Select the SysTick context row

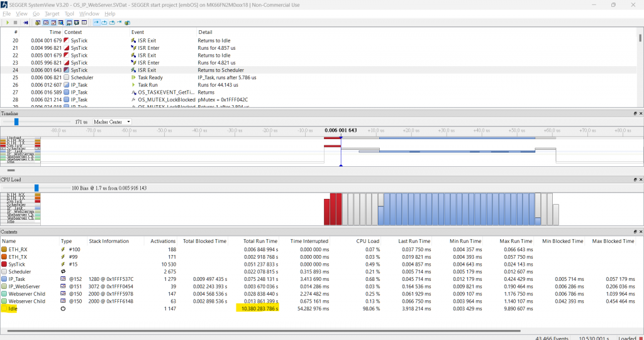[318, 264]
